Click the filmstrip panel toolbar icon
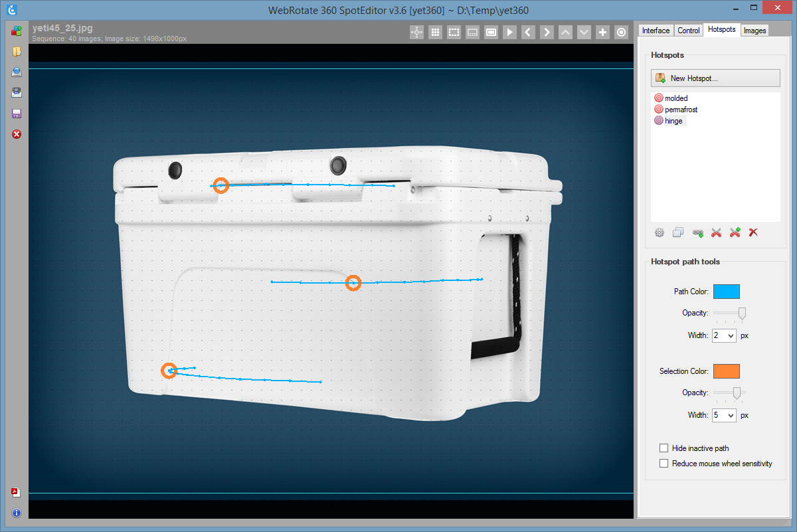 click(472, 32)
